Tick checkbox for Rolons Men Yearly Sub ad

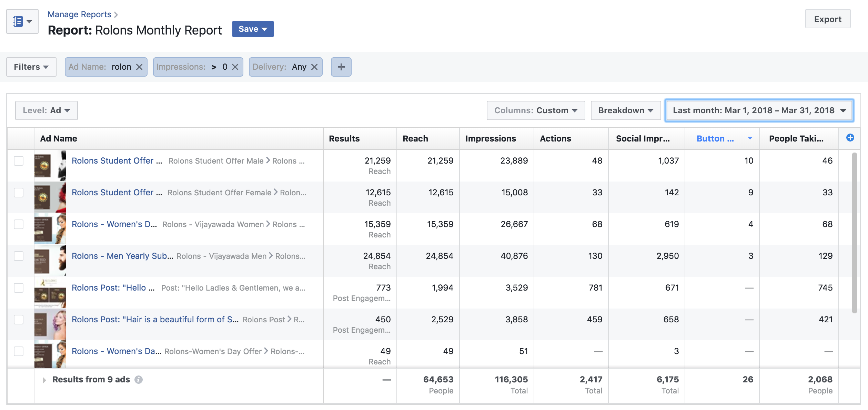coord(19,256)
